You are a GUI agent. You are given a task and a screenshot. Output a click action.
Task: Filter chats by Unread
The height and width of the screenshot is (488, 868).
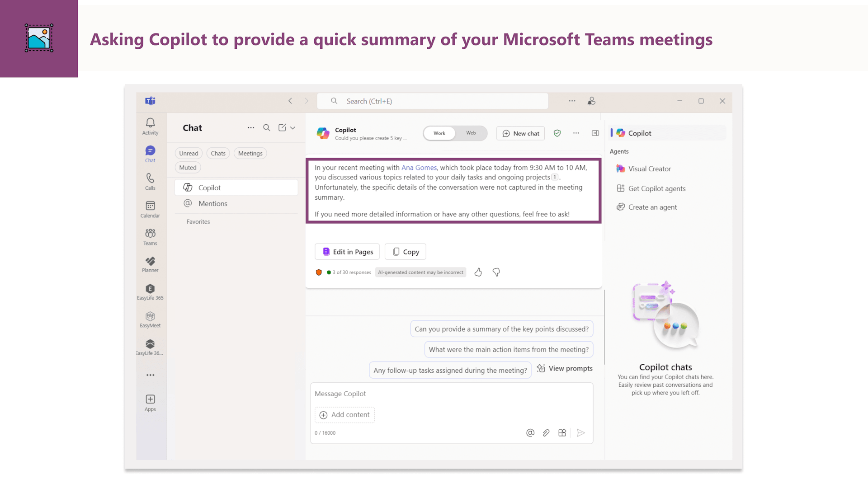pyautogui.click(x=189, y=153)
